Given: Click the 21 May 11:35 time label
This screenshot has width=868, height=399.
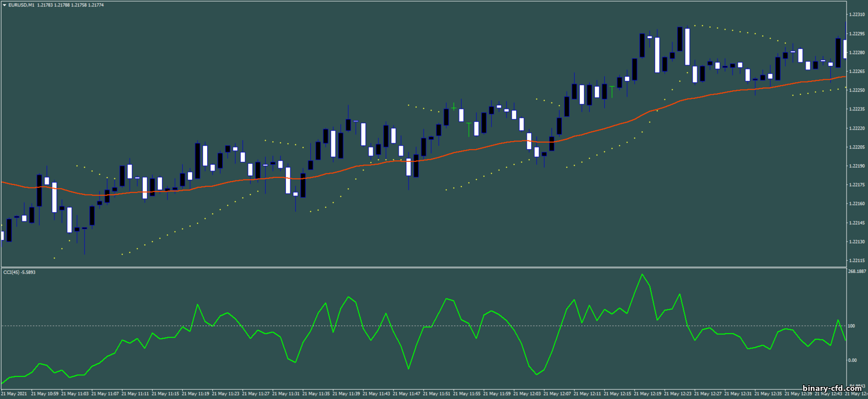Looking at the screenshot, I should click(x=317, y=394).
